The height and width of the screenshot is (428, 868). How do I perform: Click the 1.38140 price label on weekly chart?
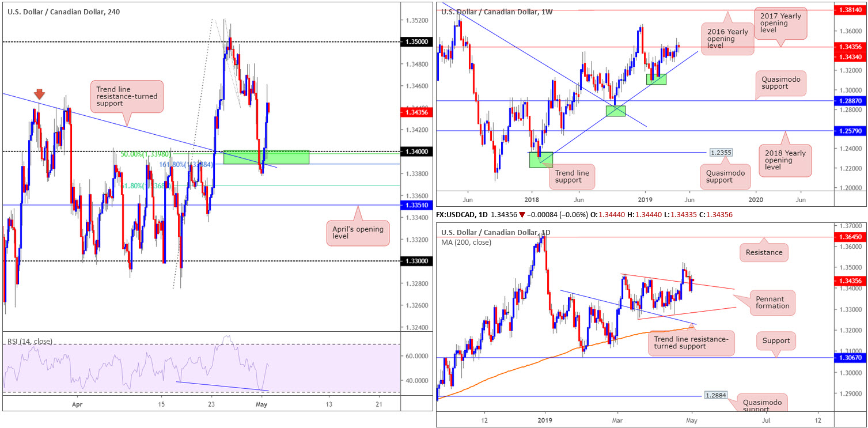click(x=850, y=10)
